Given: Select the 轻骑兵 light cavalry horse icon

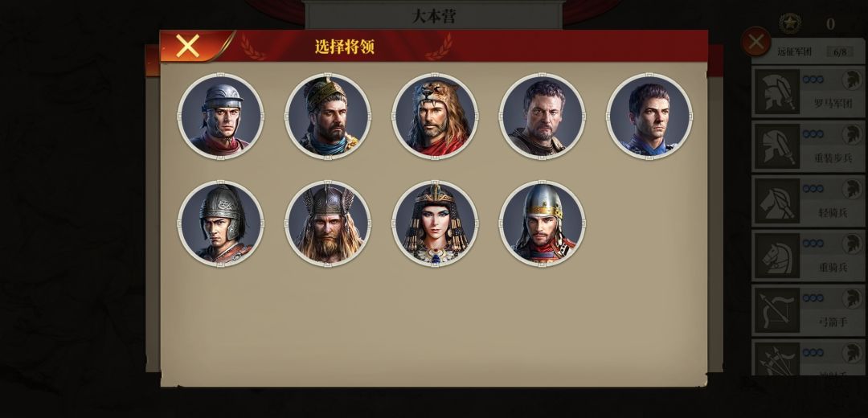Looking at the screenshot, I should (777, 200).
